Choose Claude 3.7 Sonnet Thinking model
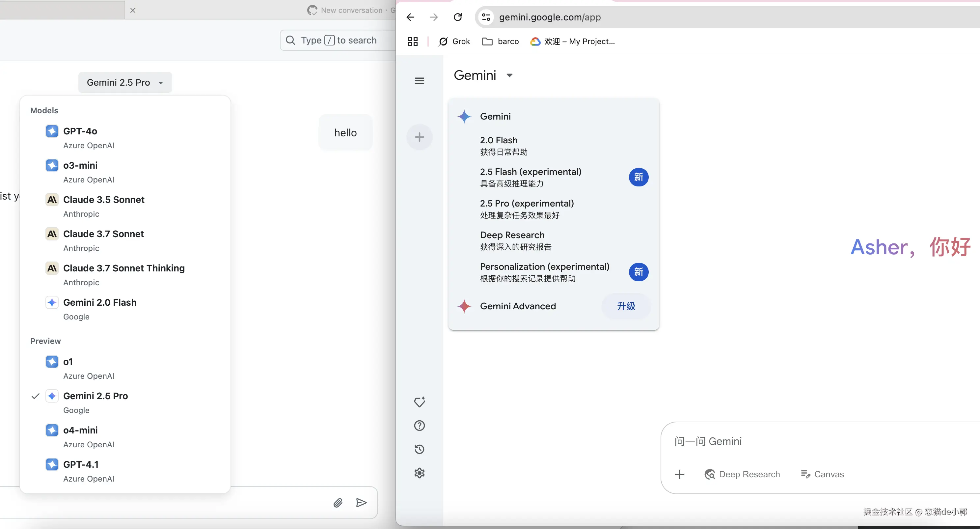Screen dimensions: 980x529 pyautogui.click(x=123, y=268)
